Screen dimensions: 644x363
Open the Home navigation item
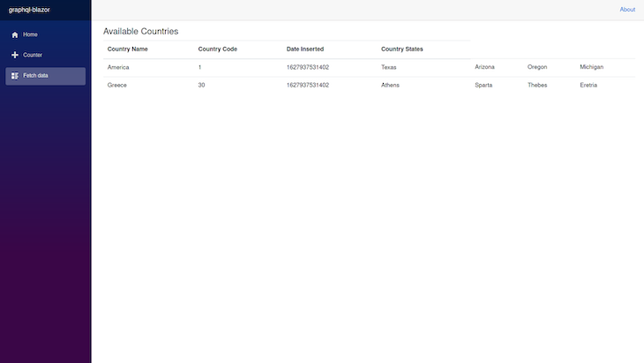click(x=46, y=35)
